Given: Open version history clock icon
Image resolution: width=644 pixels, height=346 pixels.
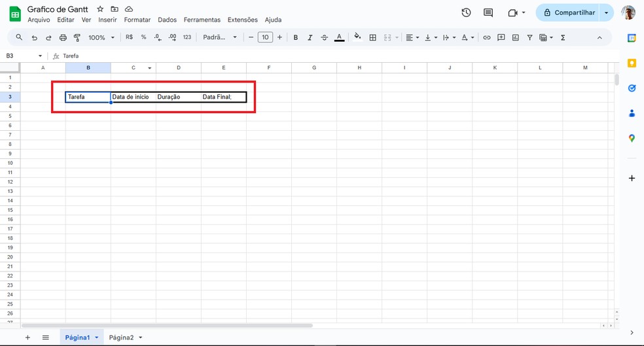Looking at the screenshot, I should pos(466,12).
